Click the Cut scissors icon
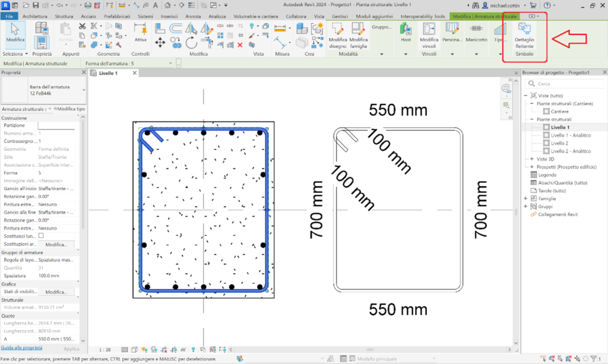 tap(82, 26)
